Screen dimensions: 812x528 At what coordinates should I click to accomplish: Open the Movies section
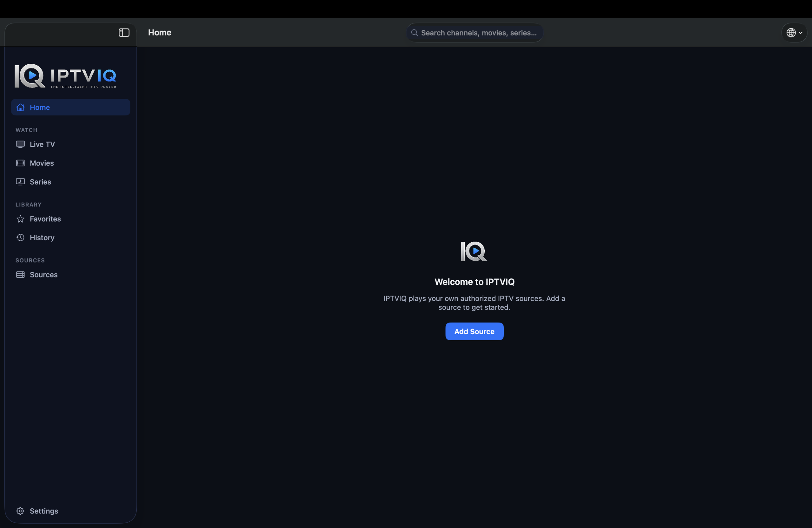[71, 163]
